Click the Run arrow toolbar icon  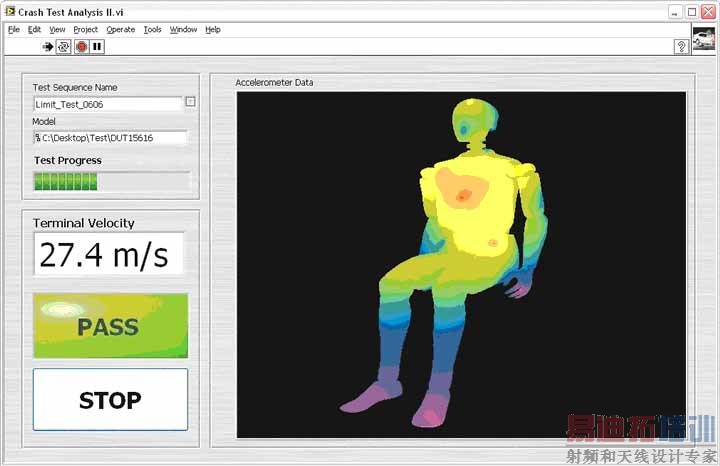pos(48,46)
